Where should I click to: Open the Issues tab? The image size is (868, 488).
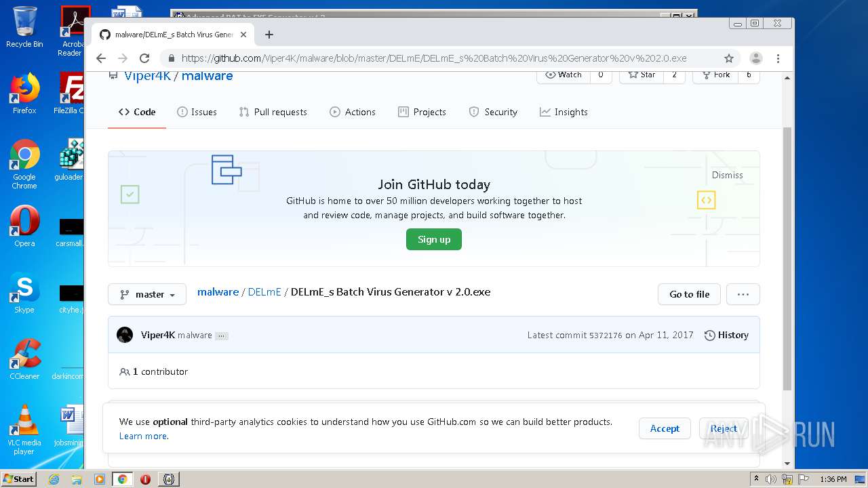[197, 112]
